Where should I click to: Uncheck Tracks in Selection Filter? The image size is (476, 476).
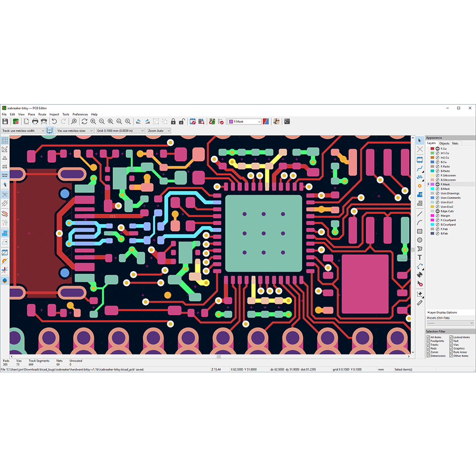428,345
